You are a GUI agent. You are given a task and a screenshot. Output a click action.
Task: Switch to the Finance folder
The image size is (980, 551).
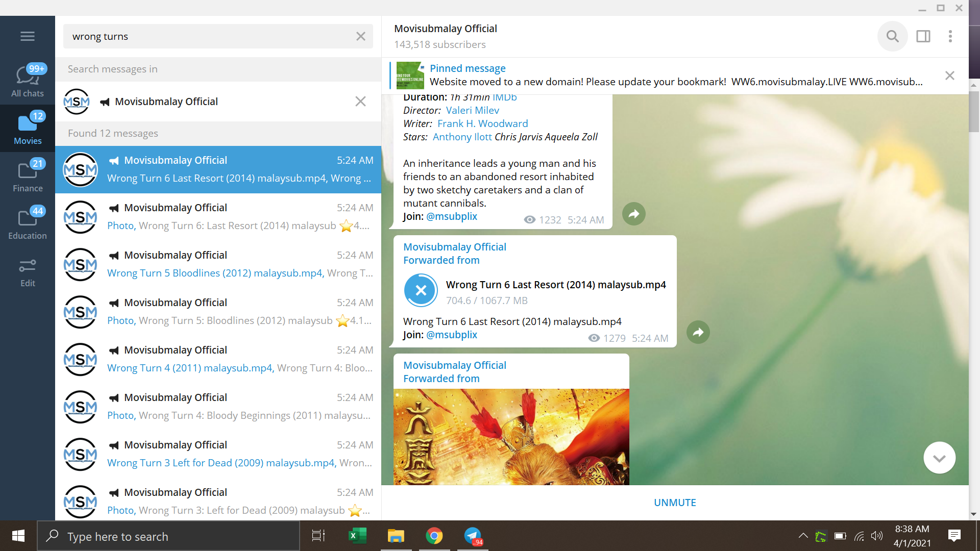[x=28, y=176]
